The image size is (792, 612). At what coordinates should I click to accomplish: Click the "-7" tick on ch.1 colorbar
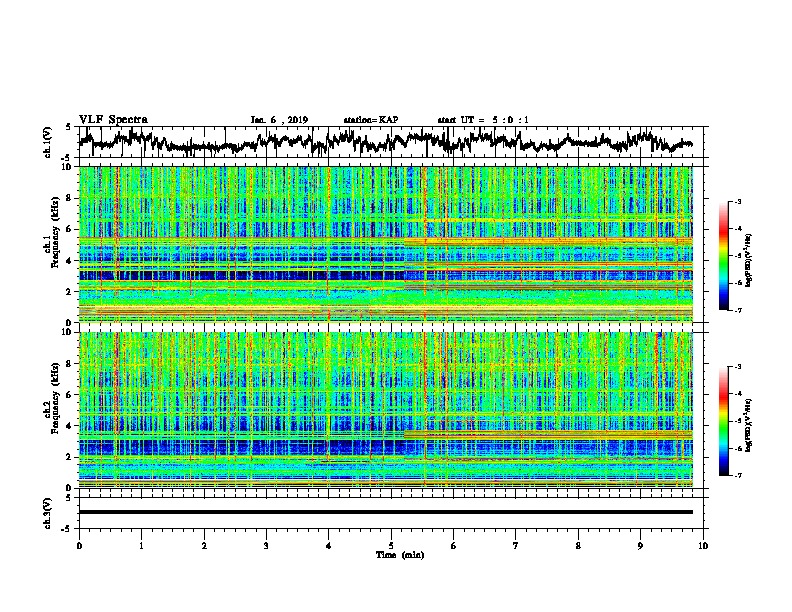[738, 310]
